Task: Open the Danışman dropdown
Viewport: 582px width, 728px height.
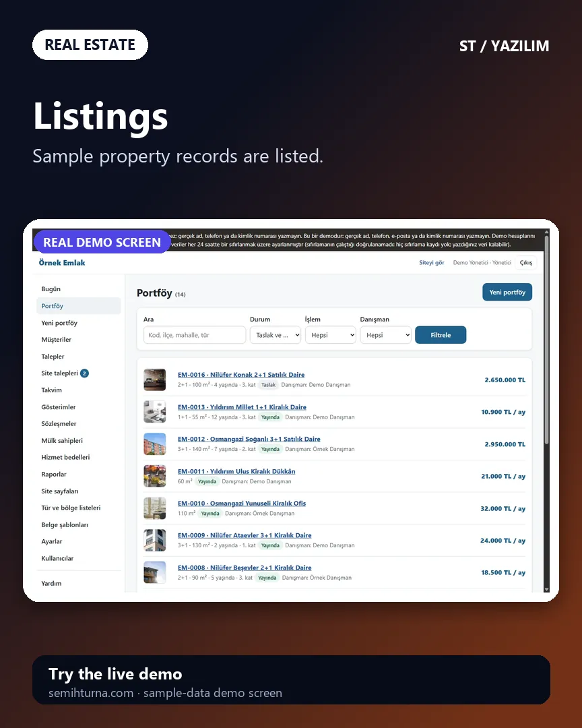Action: 386,335
